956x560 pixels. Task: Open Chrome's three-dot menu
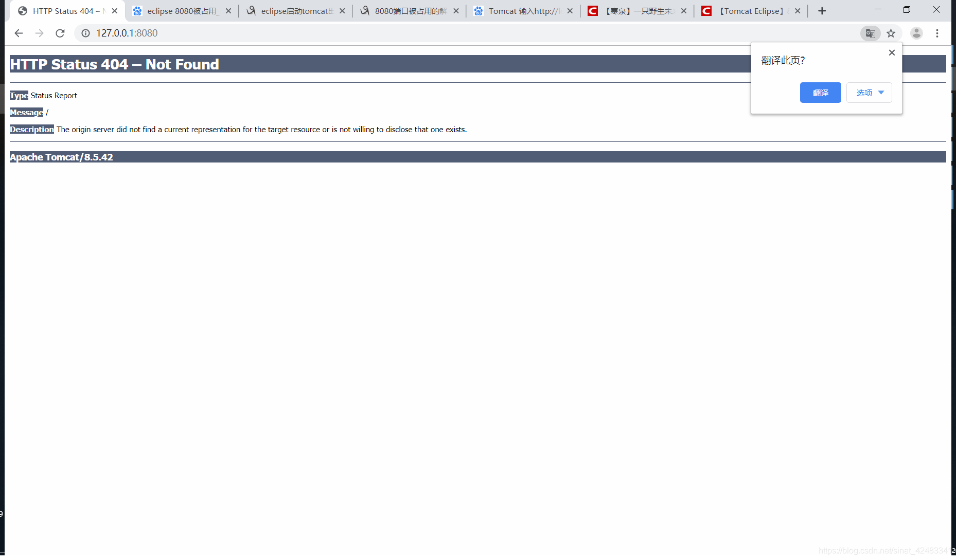tap(937, 33)
